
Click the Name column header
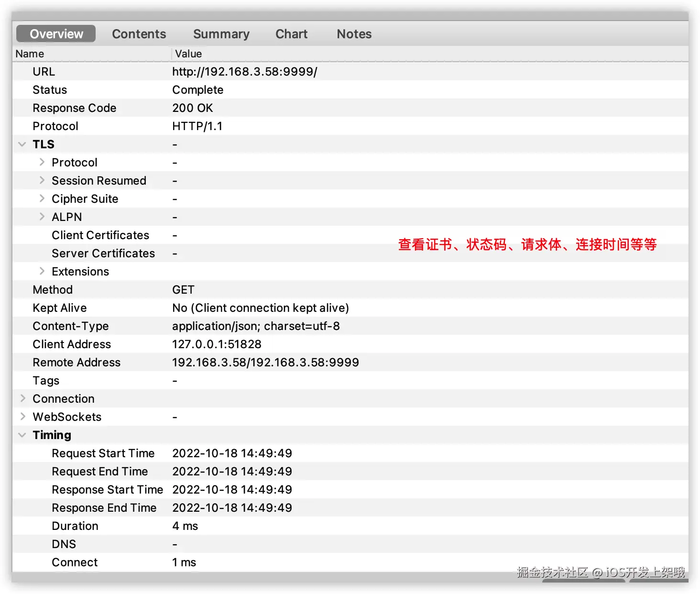point(92,54)
